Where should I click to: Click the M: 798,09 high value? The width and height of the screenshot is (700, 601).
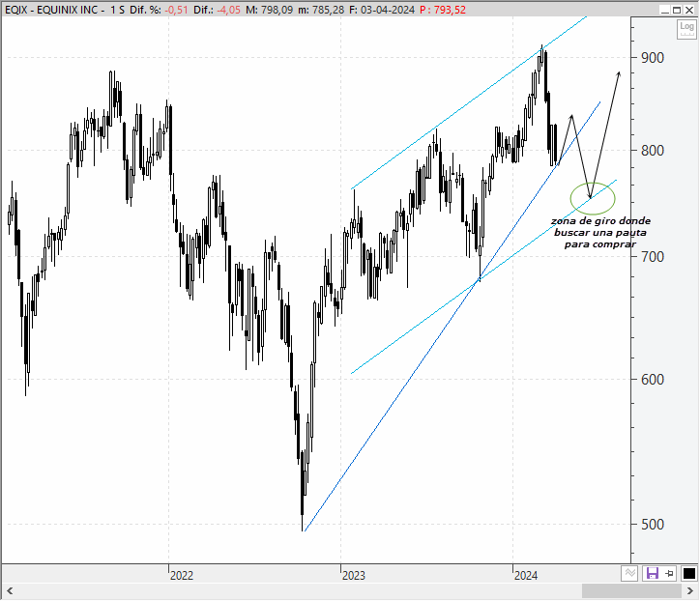[269, 10]
